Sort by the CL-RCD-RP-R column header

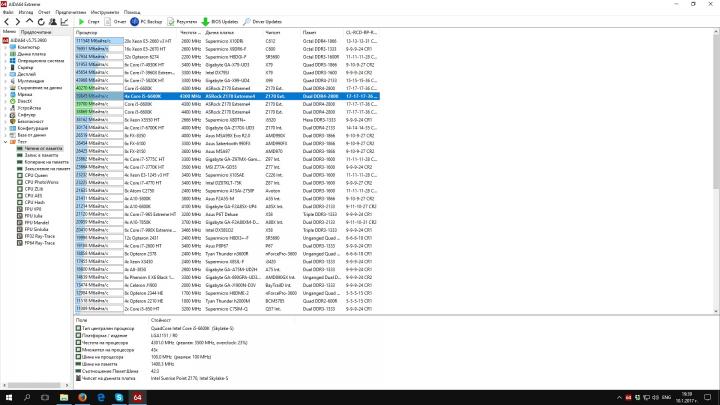(361, 33)
